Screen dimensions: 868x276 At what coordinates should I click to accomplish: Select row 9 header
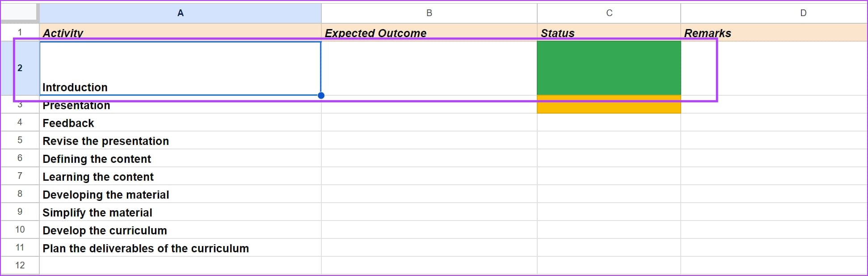[20, 212]
